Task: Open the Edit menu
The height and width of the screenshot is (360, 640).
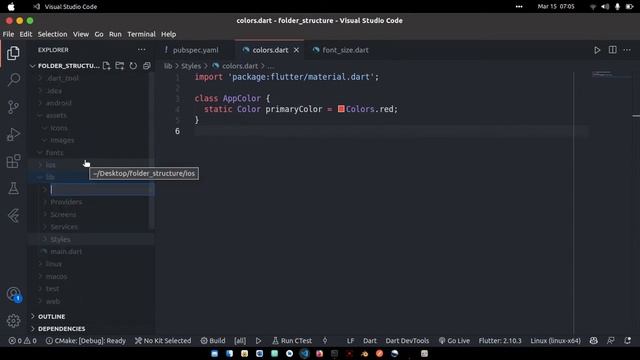Action: tap(25, 34)
